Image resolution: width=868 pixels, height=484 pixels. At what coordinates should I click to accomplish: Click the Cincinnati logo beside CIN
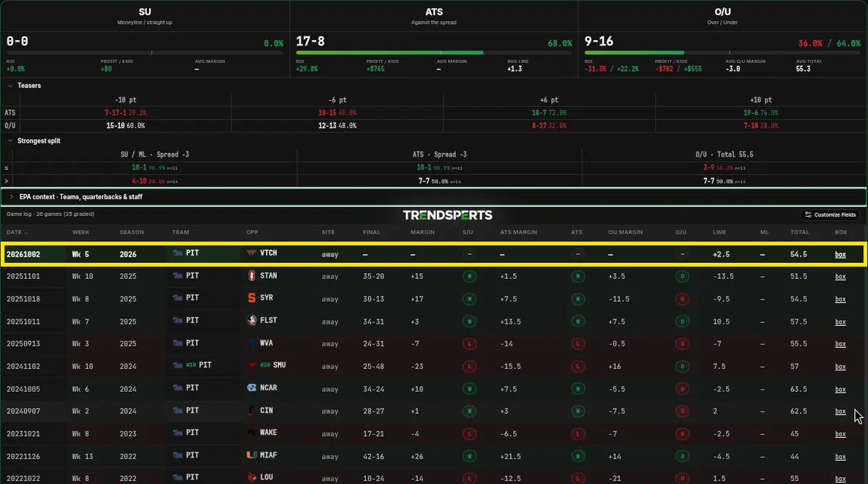(x=251, y=410)
